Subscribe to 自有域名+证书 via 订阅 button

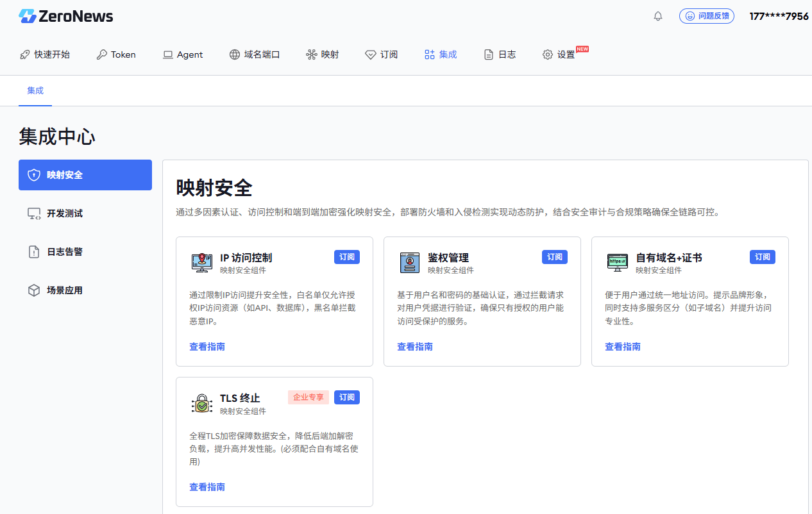click(x=763, y=257)
